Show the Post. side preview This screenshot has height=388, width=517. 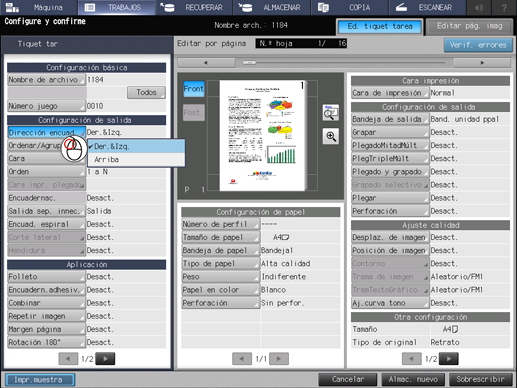(194, 113)
